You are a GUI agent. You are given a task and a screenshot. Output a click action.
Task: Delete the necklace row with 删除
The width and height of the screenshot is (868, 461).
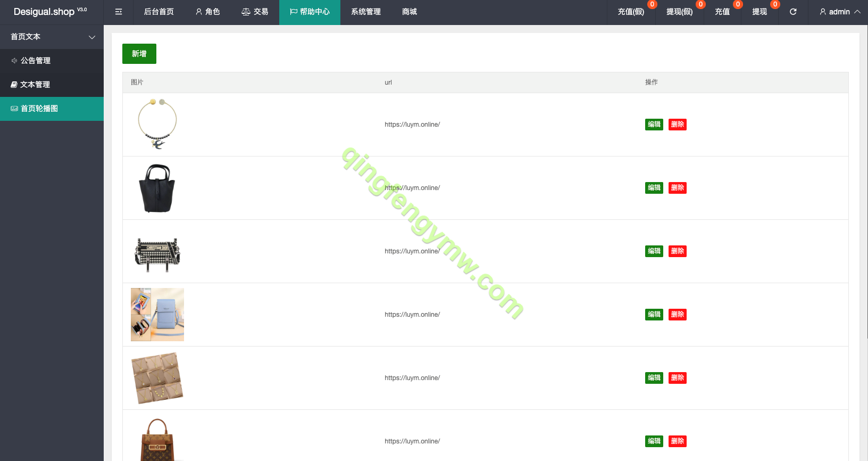click(x=678, y=125)
